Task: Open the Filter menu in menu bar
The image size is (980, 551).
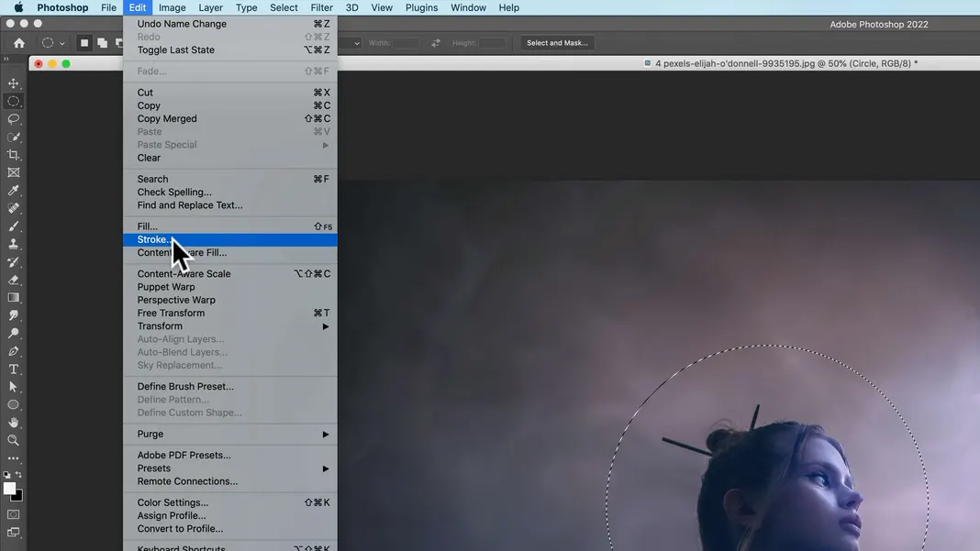Action: click(321, 7)
